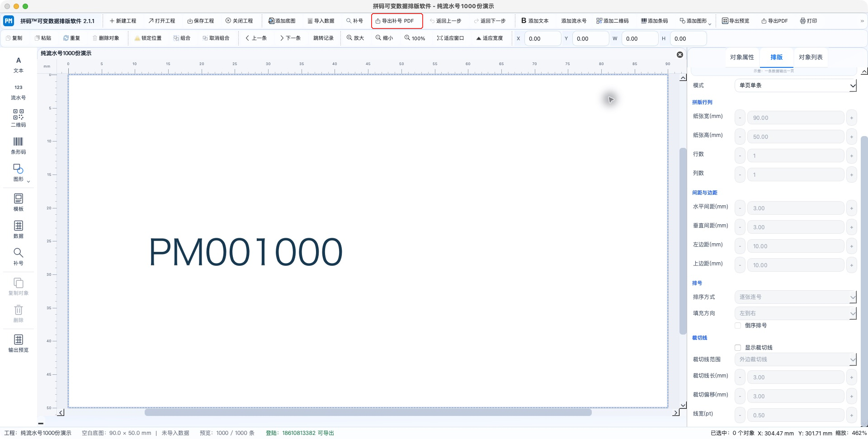Viewport: 868px width, 439px height.
Task: Click 导出PDF button
Action: (x=774, y=21)
